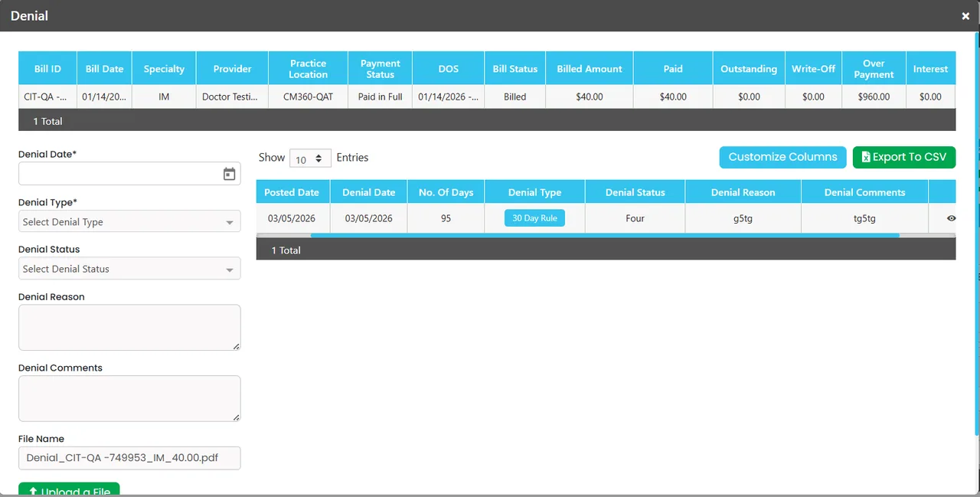Select the Four denial status cell

click(635, 218)
